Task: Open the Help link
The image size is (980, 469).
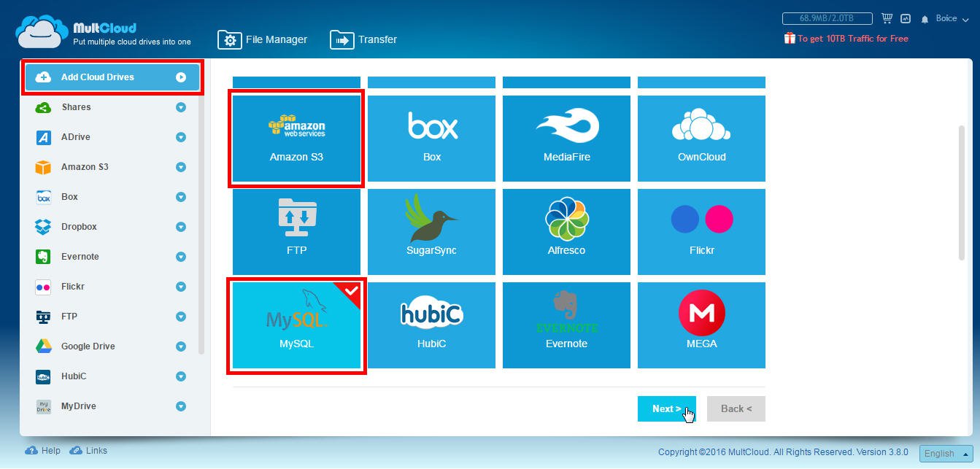Action: [43, 451]
